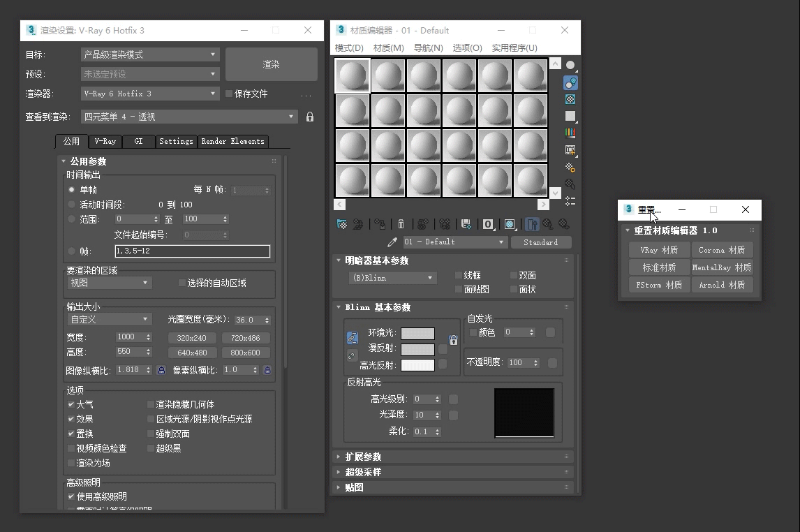The height and width of the screenshot is (532, 800).
Task: Click the big 渲染 button
Action: [x=271, y=64]
